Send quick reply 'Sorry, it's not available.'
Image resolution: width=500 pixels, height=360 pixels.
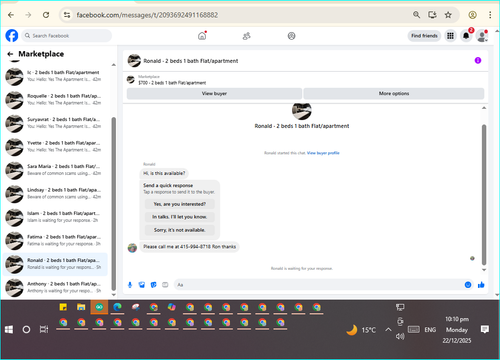click(x=180, y=230)
